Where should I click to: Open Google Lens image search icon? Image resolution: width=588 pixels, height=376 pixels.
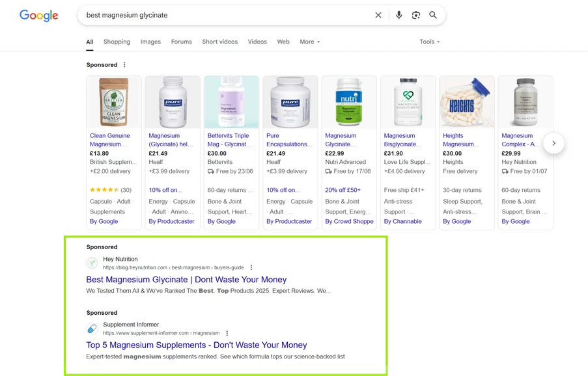coord(416,15)
